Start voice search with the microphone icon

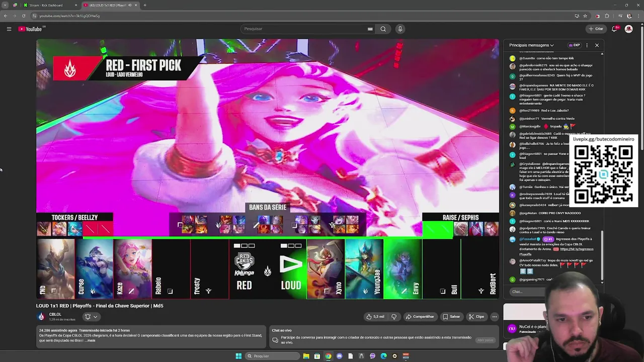coord(400,29)
